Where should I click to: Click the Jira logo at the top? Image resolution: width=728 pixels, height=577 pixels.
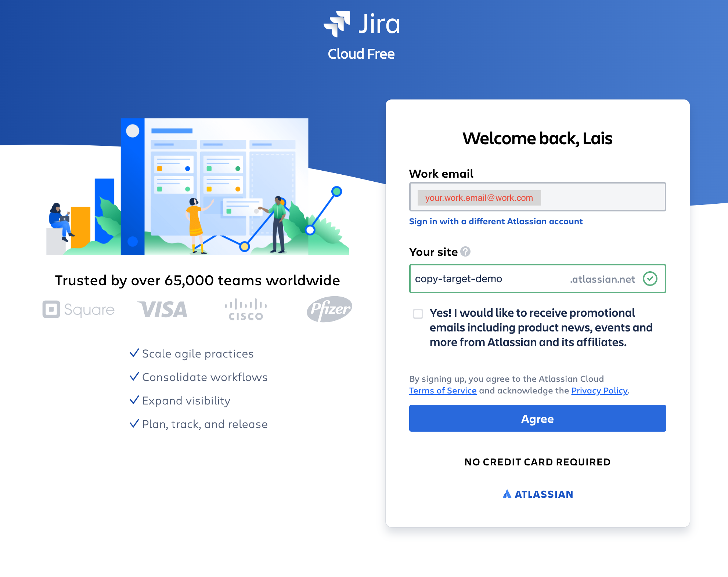pyautogui.click(x=362, y=23)
